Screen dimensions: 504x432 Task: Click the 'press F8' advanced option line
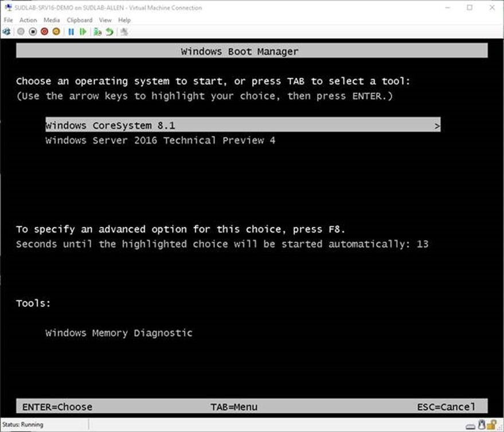pyautogui.click(x=181, y=229)
